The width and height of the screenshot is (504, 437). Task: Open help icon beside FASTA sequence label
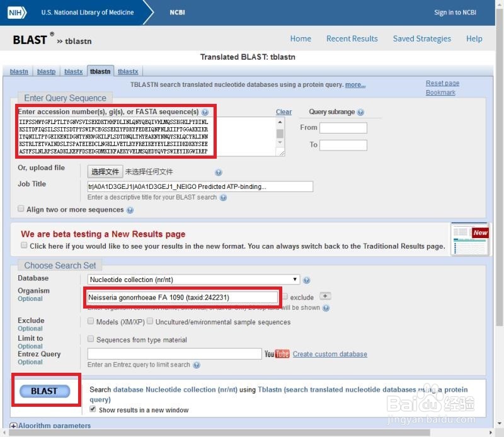tap(205, 112)
